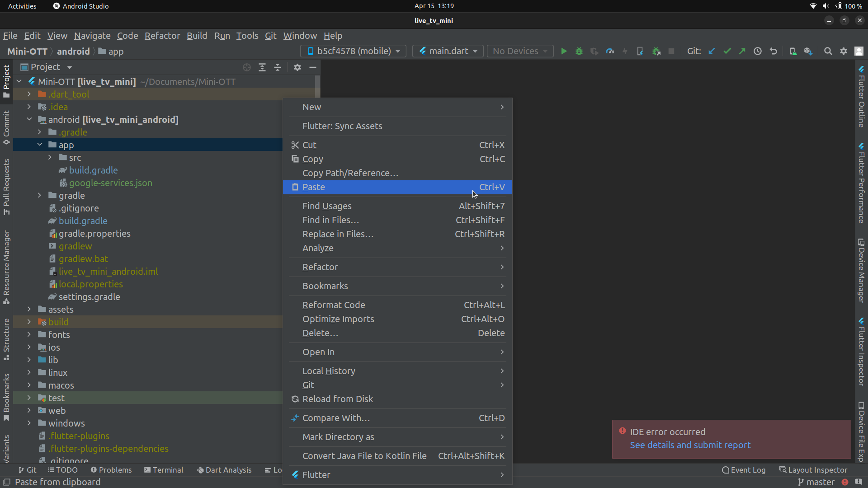Screen dimensions: 868x488
Task: Click the master Git branch widget
Action: tap(816, 482)
